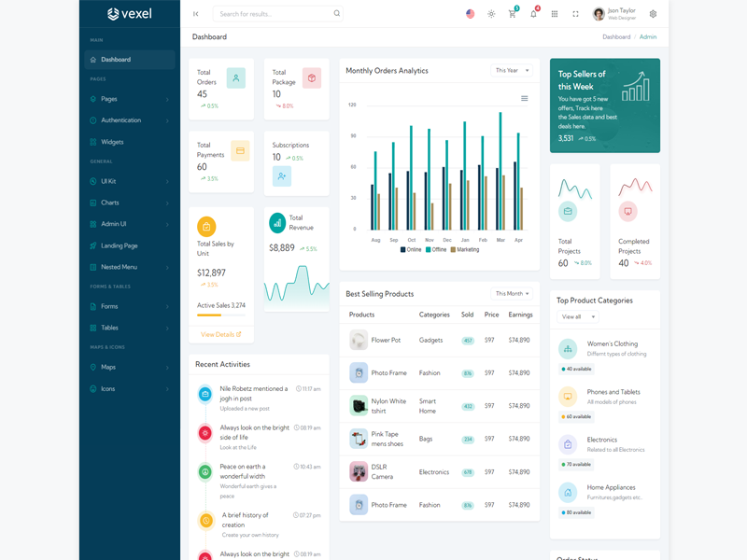
Task: Open Widgets in the sidebar
Action: pos(112,142)
